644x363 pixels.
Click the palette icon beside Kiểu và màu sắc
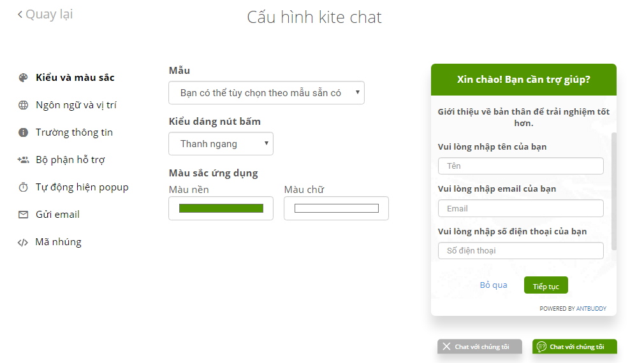coord(23,78)
